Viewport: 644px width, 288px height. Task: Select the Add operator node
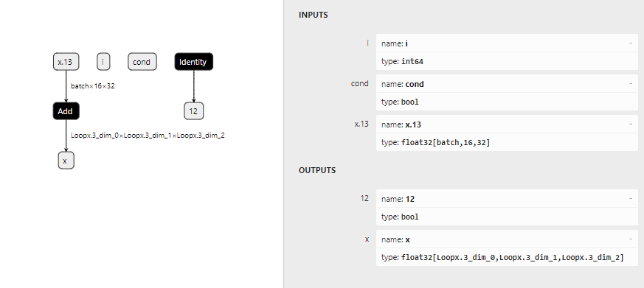(x=66, y=111)
